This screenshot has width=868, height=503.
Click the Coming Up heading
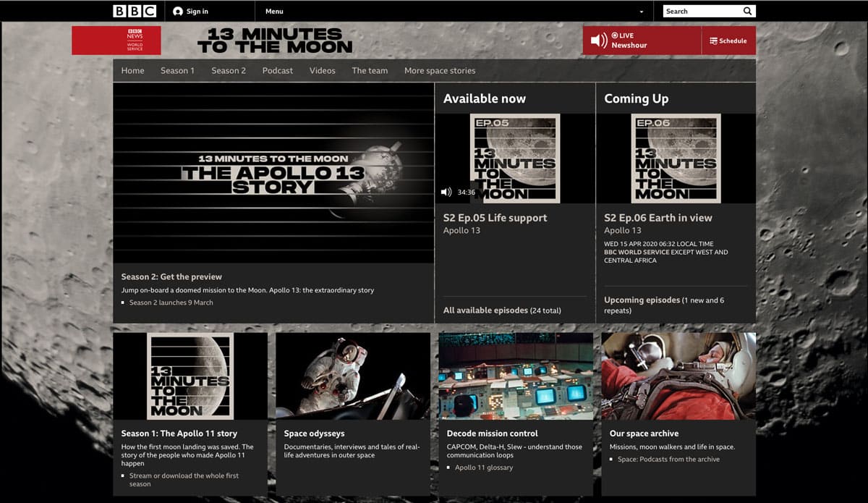click(x=637, y=98)
